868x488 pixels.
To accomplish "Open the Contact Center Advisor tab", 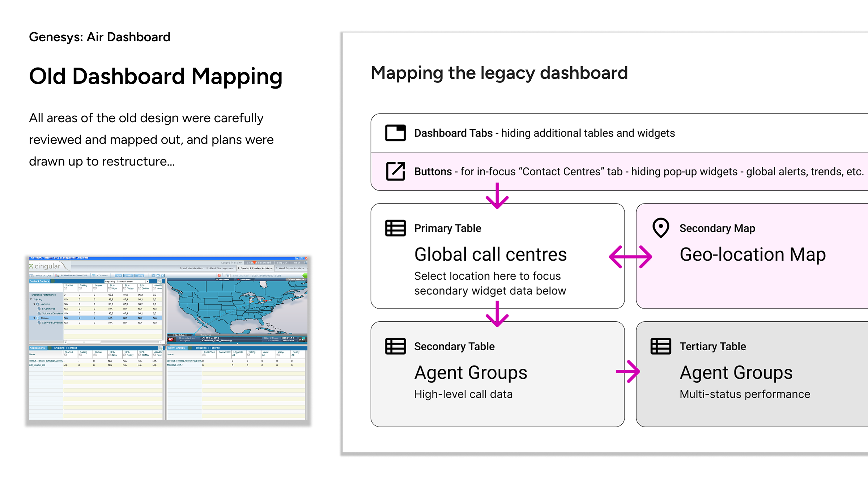I will coord(256,268).
